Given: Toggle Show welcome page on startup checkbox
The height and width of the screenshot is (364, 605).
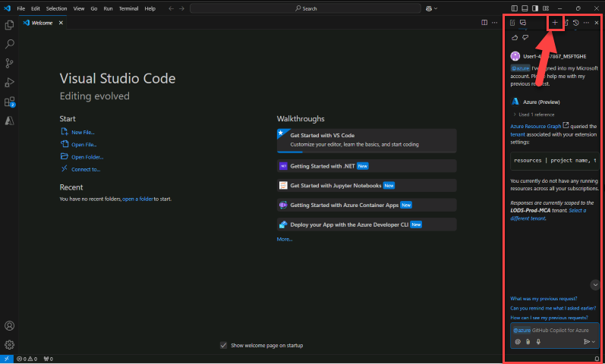Looking at the screenshot, I should [223, 345].
